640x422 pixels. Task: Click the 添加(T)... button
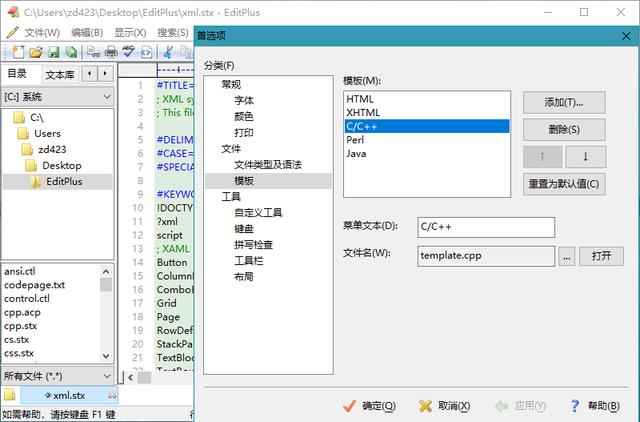tap(564, 102)
